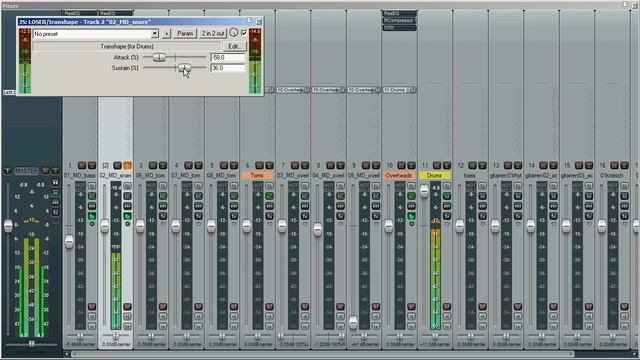This screenshot has height=360, width=640.
Task: Mute the Drums track
Action: tap(437, 165)
